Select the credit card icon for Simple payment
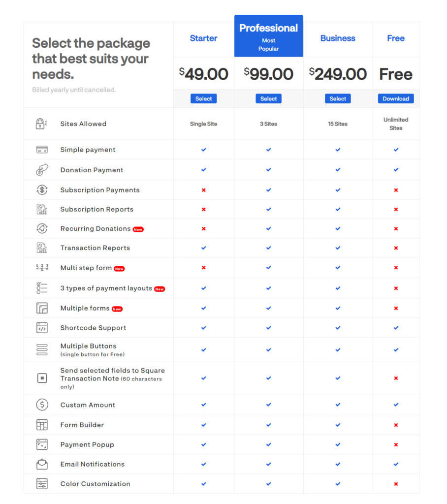This screenshot has width=447, height=504. pos(42,150)
